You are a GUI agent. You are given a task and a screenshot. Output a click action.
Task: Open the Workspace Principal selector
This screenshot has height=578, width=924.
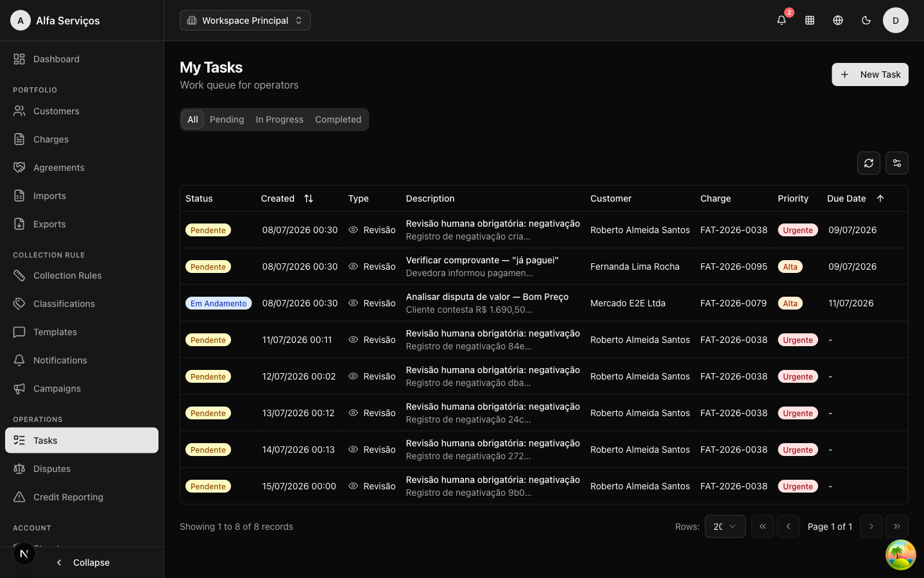coord(245,20)
